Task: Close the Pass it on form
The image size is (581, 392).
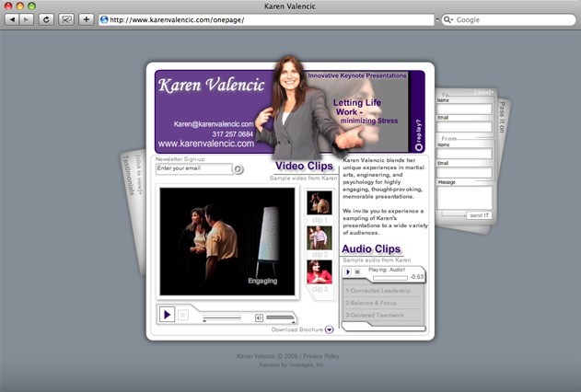Action: (x=483, y=92)
